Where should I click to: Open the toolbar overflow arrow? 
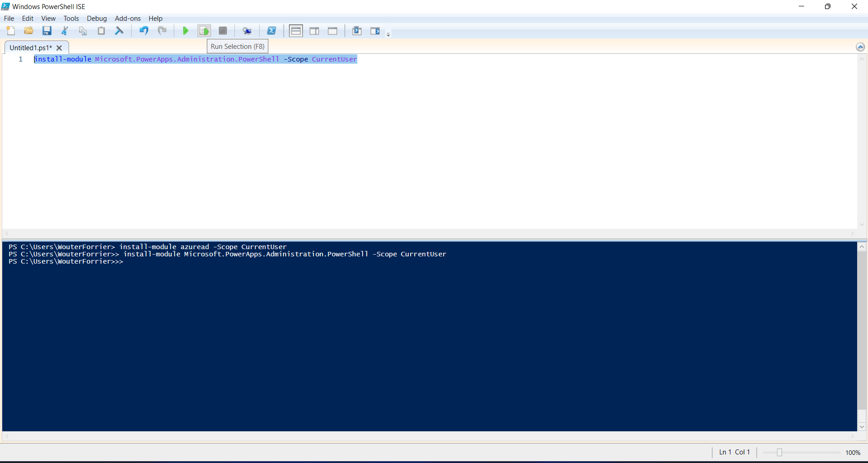388,34
